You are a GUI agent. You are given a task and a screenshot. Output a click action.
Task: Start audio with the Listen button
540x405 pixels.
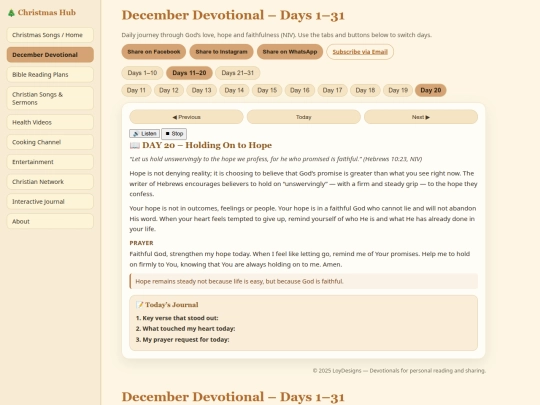pos(145,134)
